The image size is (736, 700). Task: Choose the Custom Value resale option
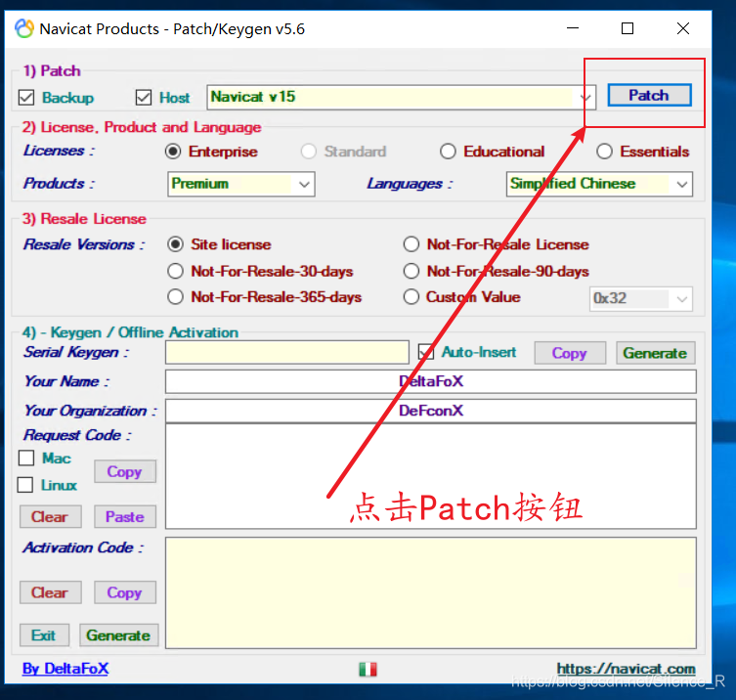click(x=411, y=297)
